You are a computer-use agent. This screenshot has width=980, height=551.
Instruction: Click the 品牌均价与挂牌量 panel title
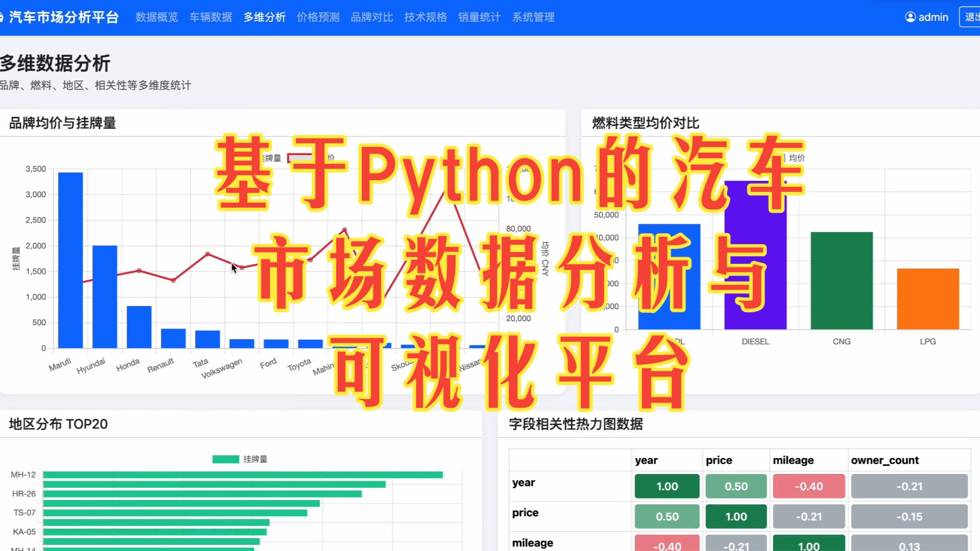pyautogui.click(x=62, y=123)
